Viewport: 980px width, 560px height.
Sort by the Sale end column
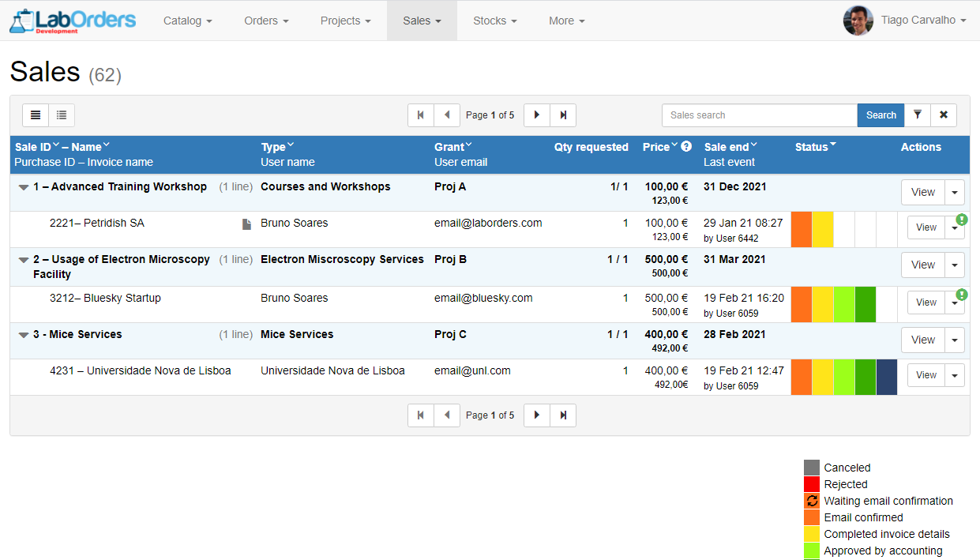tap(730, 147)
